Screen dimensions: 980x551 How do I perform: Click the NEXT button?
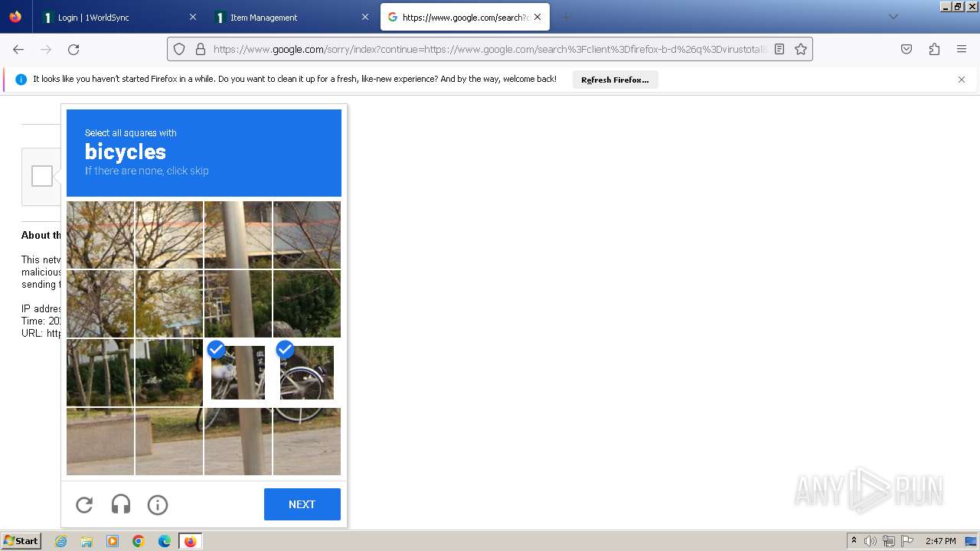[x=302, y=504]
